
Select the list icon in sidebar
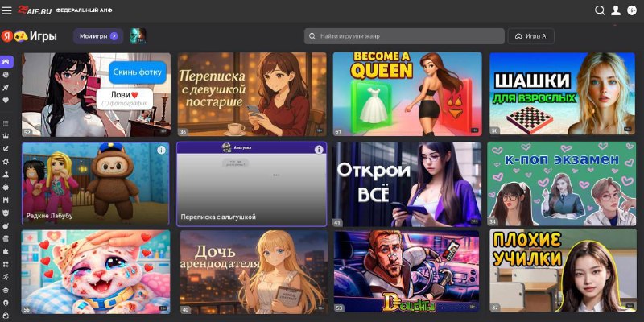(x=6, y=123)
